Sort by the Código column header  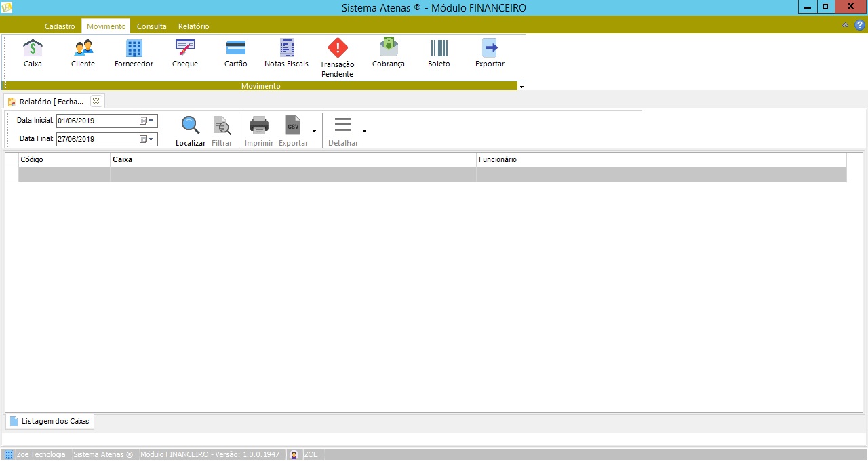(x=64, y=159)
